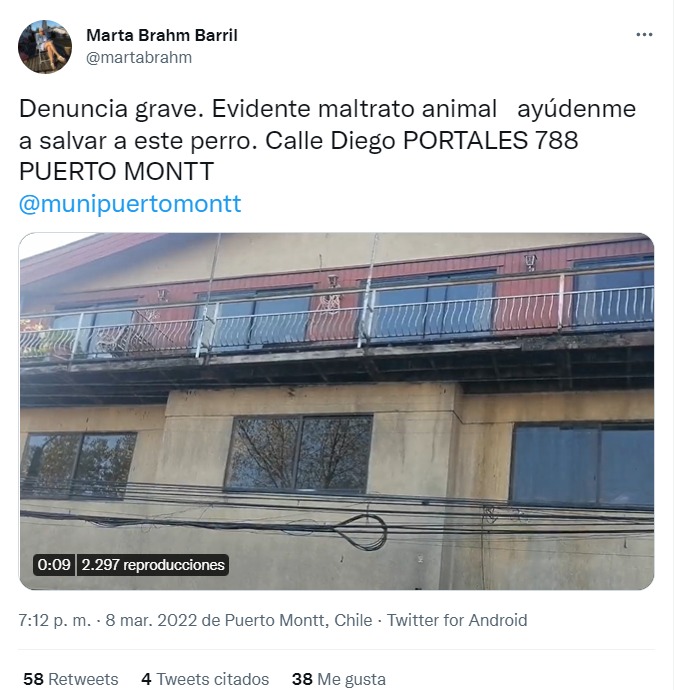Open the @martabrahm handle link
The width and height of the screenshot is (674, 690).
click(x=139, y=58)
